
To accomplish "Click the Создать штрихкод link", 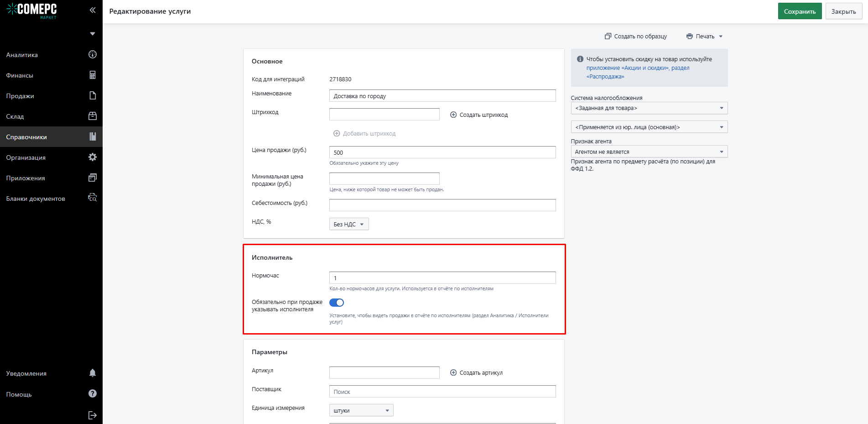I will tap(479, 115).
